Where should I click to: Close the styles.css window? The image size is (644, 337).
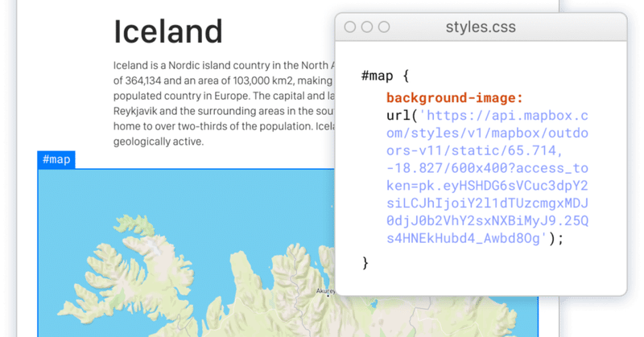point(350,27)
